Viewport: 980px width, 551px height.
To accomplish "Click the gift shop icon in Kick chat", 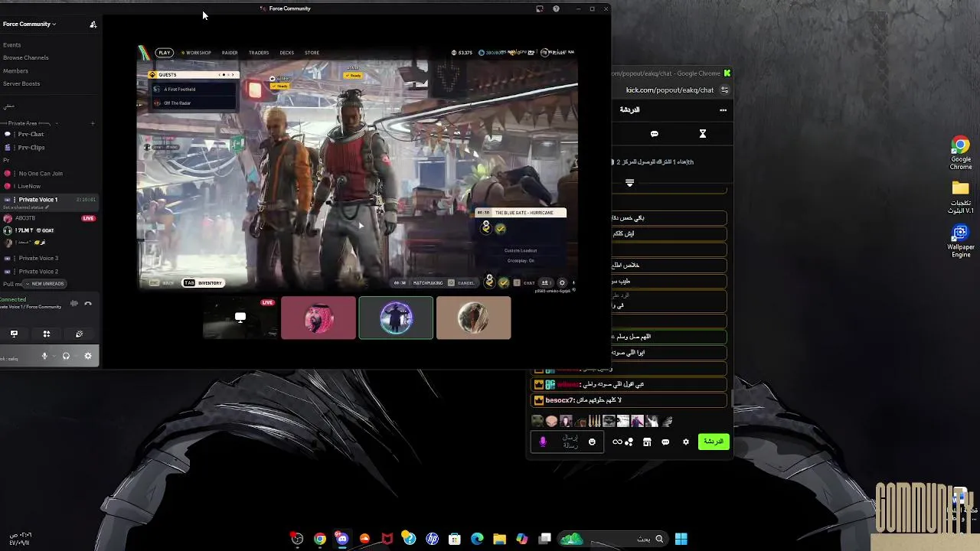I will pos(647,442).
